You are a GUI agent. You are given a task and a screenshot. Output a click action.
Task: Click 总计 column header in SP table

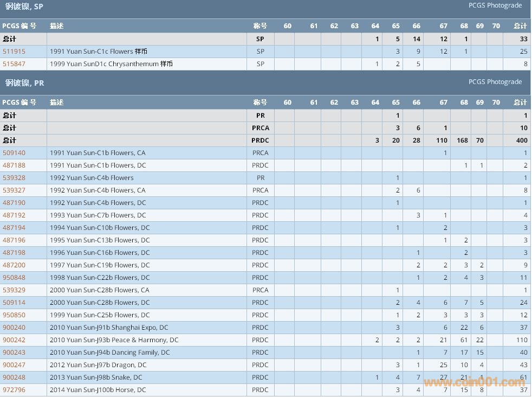[x=520, y=26]
